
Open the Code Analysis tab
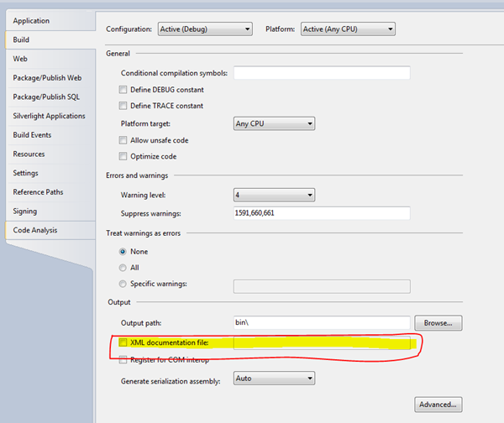(50, 230)
